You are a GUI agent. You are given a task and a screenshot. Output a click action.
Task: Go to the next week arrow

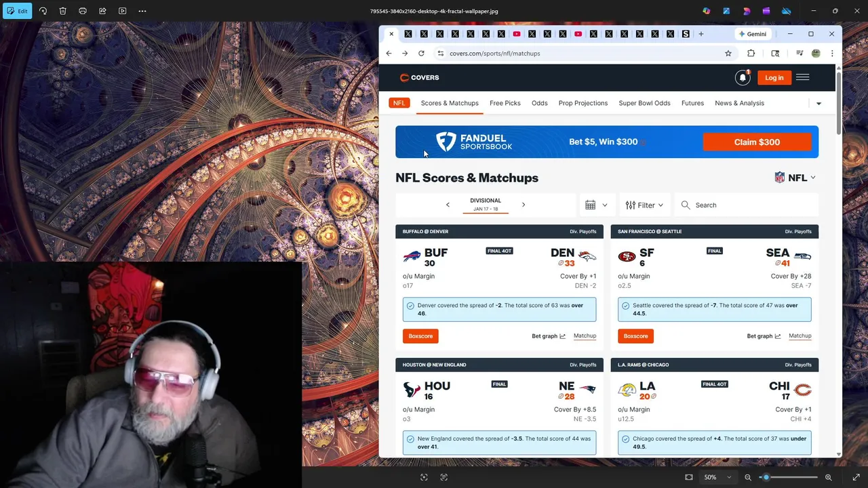(x=524, y=205)
